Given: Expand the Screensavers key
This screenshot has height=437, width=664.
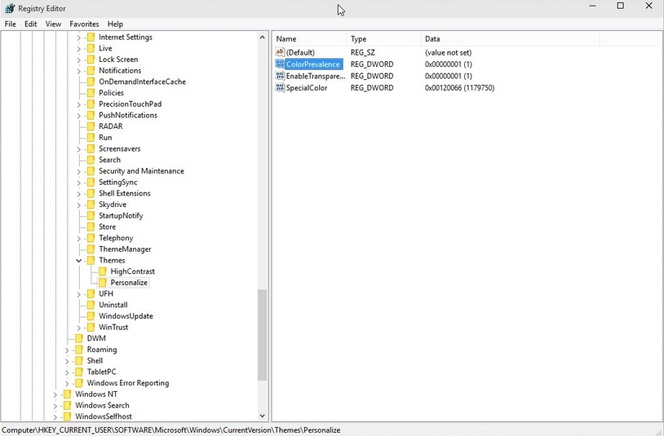Looking at the screenshot, I should pos(79,149).
